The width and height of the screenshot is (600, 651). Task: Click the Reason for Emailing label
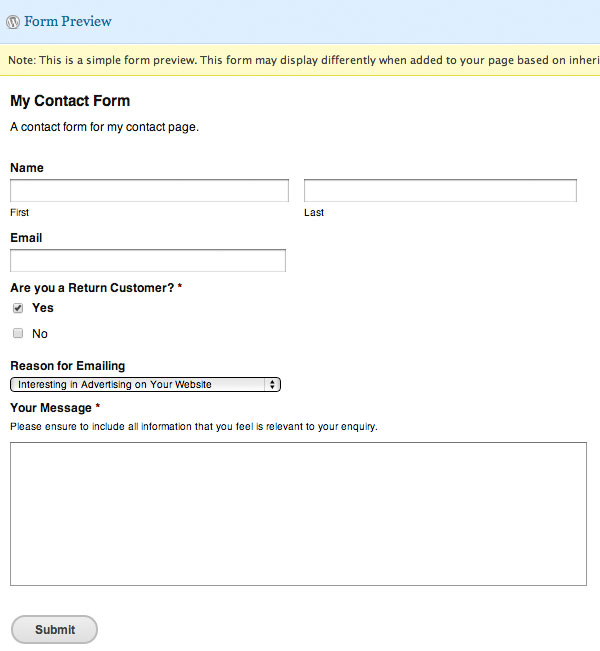(x=68, y=366)
